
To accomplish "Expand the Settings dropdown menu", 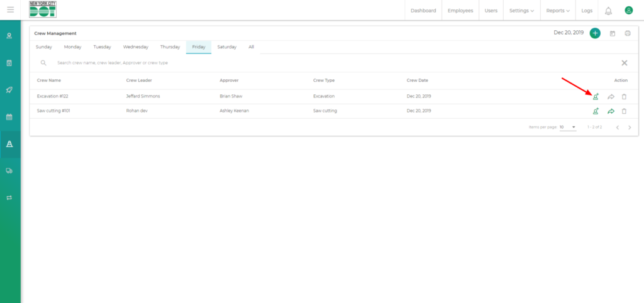I will coord(522,11).
